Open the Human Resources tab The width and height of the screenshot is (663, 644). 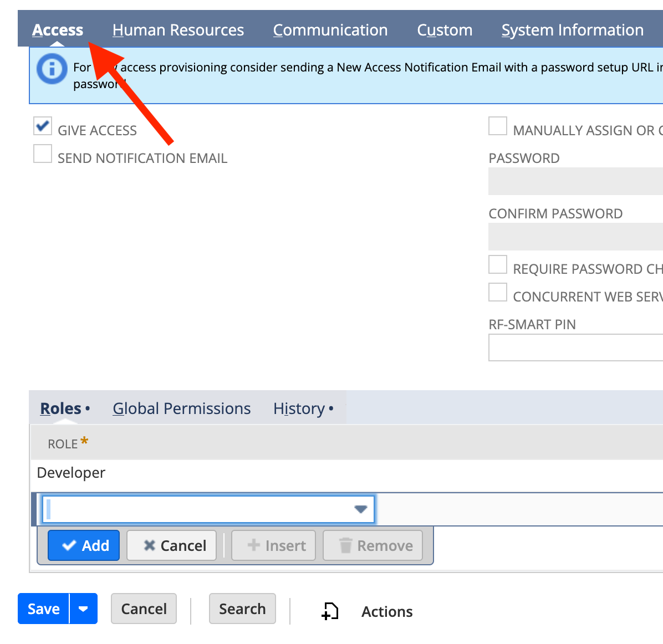178,30
